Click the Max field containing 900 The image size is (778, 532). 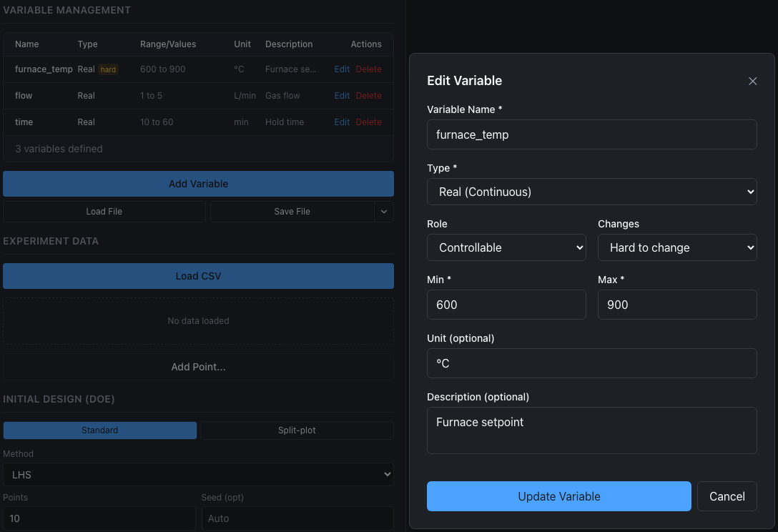676,305
